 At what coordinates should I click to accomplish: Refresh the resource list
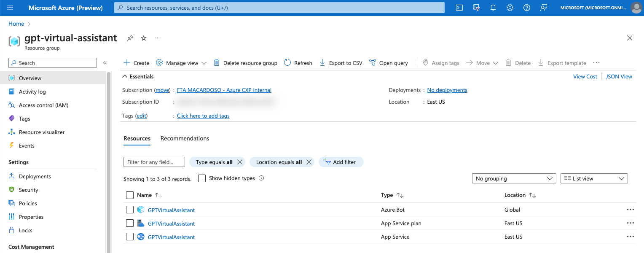(298, 63)
